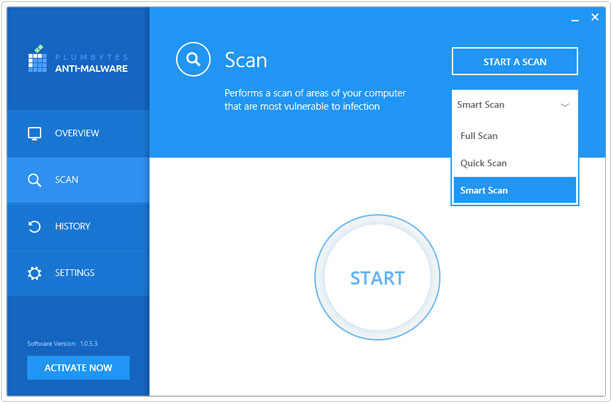Open the History section
Screen dimensions: 612x403
pos(78,227)
